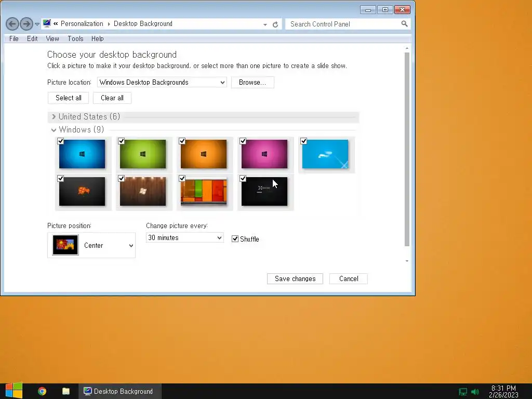Minimize the Desktop Background window

368,10
